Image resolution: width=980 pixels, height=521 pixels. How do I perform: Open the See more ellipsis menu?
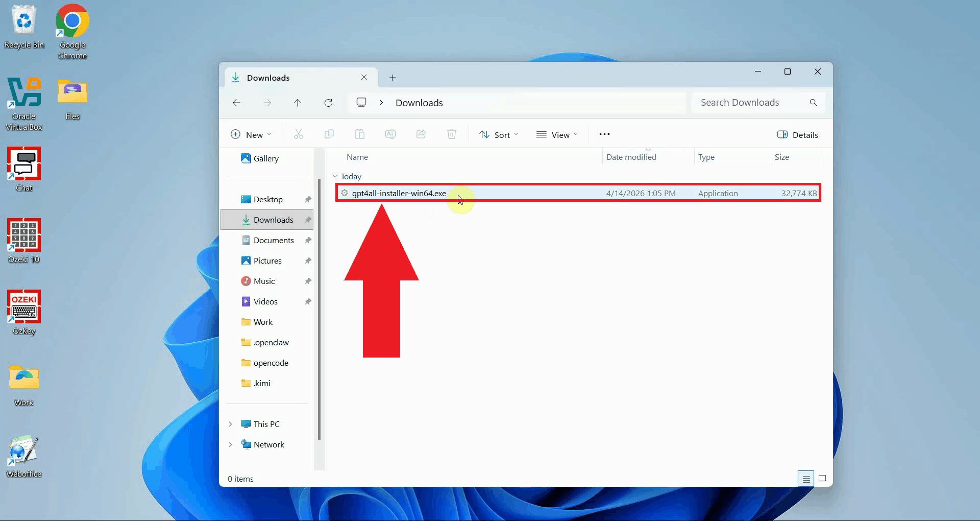pyautogui.click(x=604, y=134)
